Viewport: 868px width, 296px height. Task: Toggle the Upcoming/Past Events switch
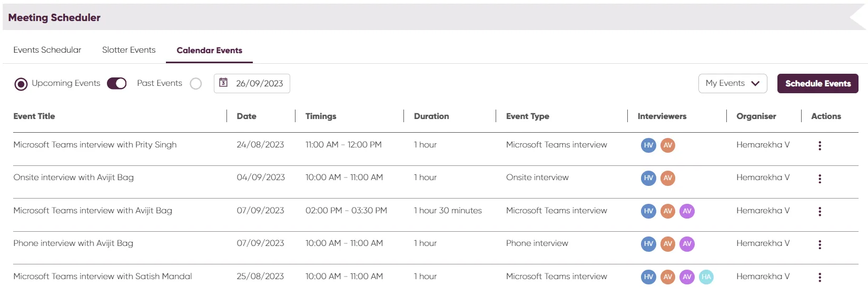(117, 83)
